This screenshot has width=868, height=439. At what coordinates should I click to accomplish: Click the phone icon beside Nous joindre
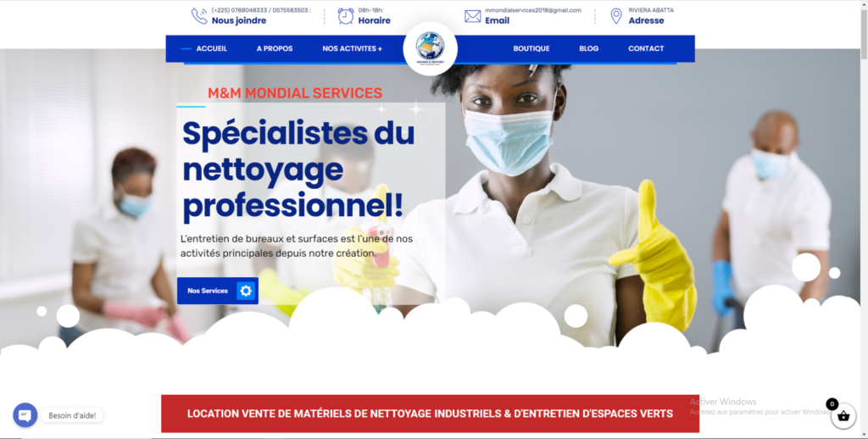point(199,16)
